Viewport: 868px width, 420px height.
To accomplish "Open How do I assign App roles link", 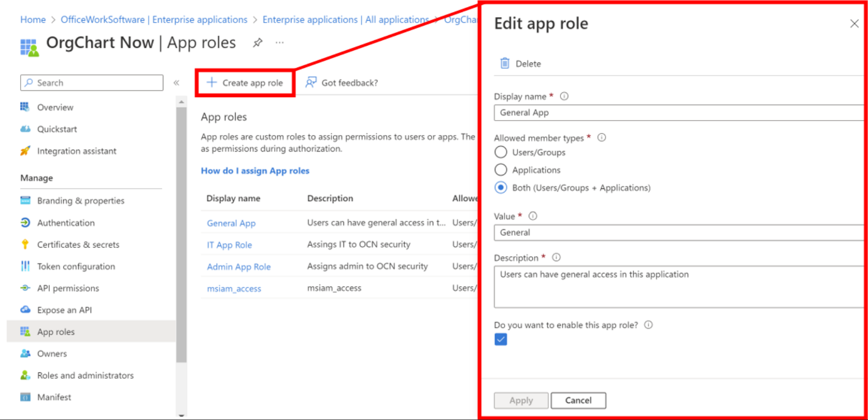I will pos(255,171).
